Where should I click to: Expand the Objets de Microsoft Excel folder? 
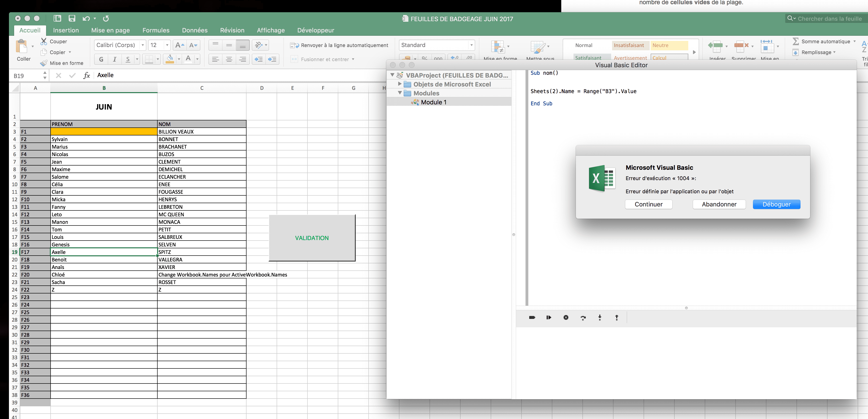tap(400, 84)
